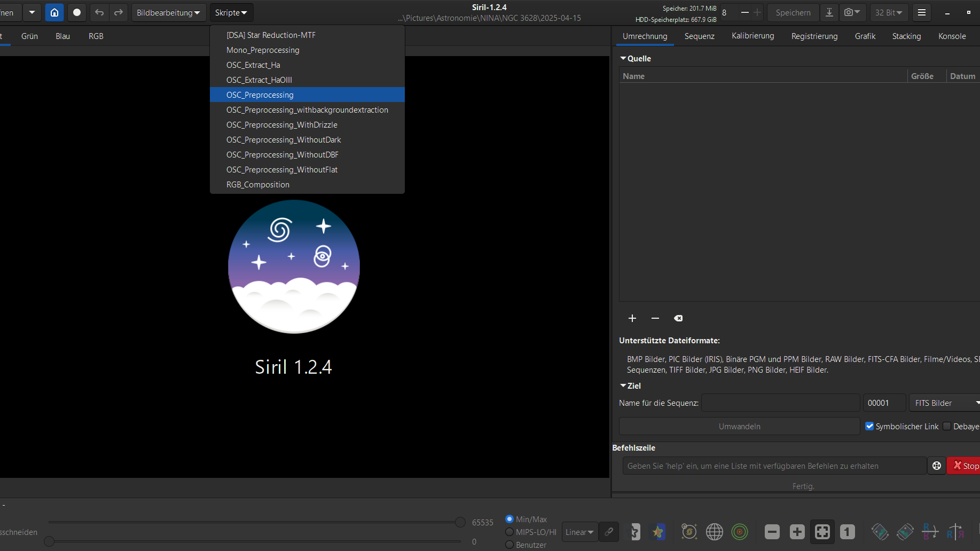Click the chain link channels icon
This screenshot has height=551, width=980.
click(609, 532)
